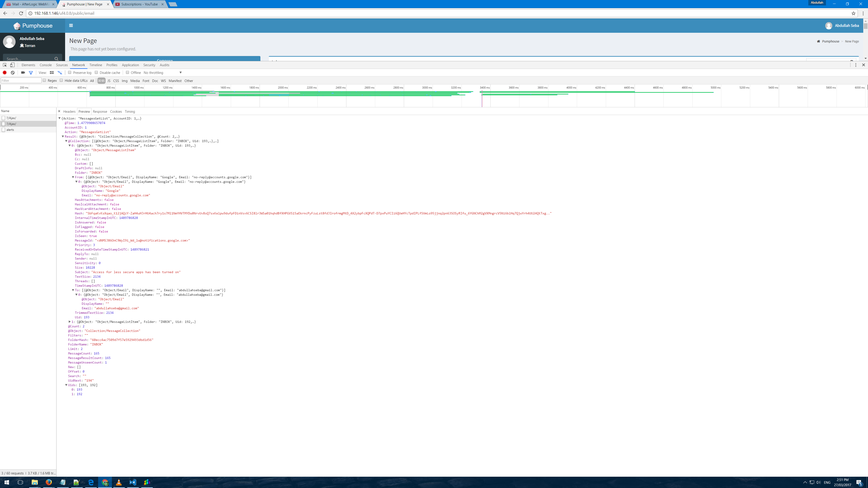The height and width of the screenshot is (488, 868).
Task: Switch to the Console tab
Action: click(x=45, y=65)
